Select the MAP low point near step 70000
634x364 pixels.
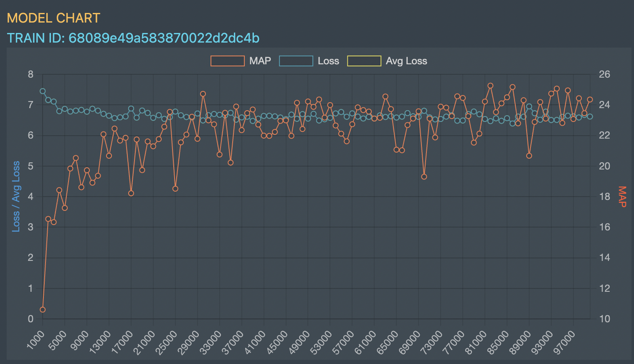click(x=424, y=177)
